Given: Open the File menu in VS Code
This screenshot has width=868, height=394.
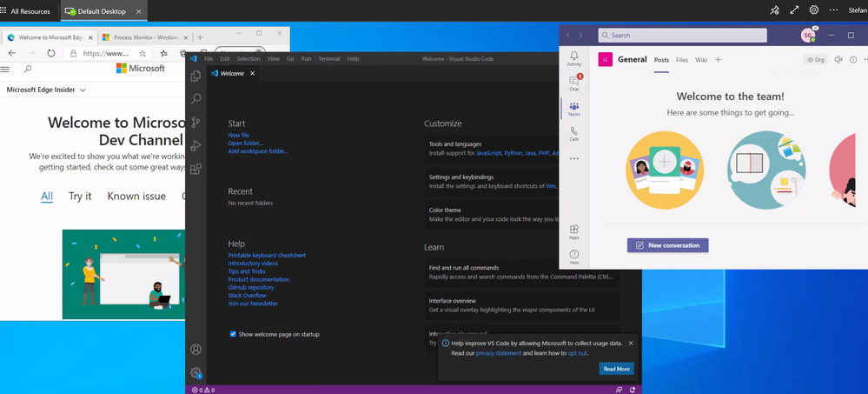Looking at the screenshot, I should point(209,59).
